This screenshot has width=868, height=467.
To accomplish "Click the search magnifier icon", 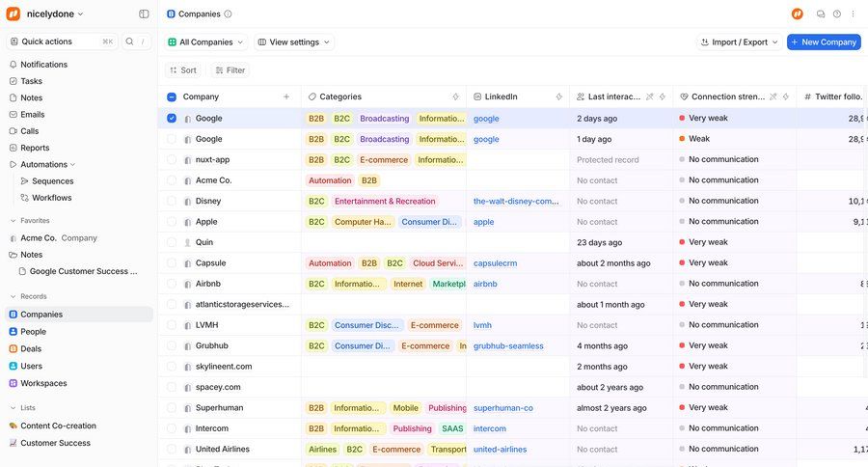I will (x=129, y=41).
